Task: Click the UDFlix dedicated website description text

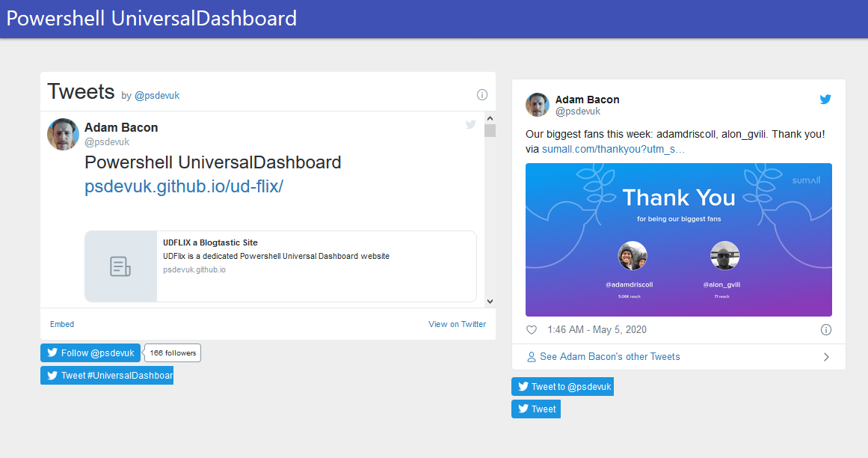Action: tap(276, 256)
